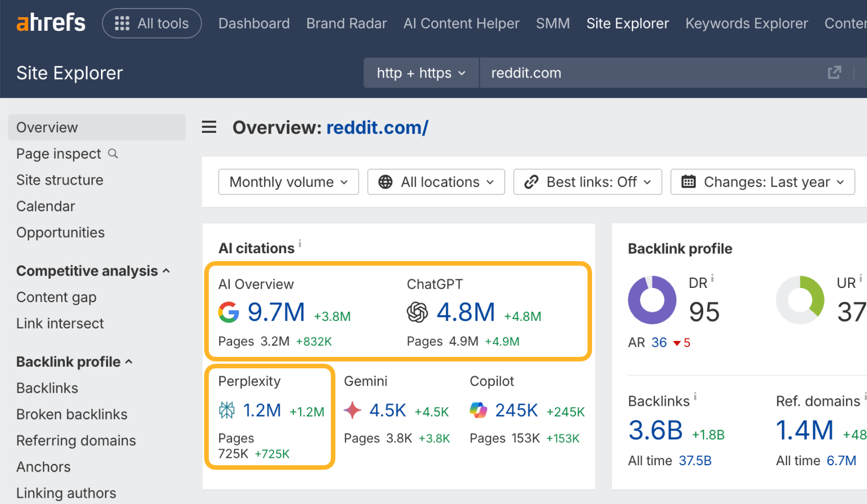Viewport: 867px width, 504px height.
Task: Open Keywords Explorer
Action: 747,23
